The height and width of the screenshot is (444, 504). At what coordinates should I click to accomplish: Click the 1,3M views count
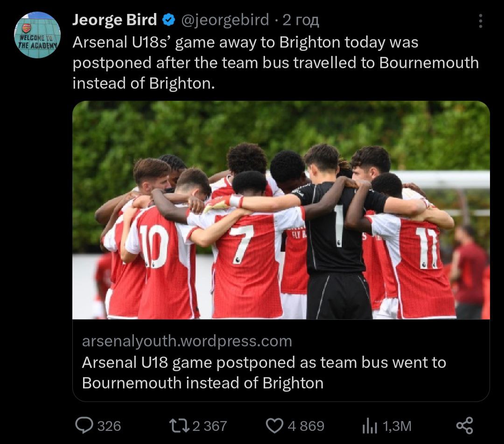tap(397, 426)
